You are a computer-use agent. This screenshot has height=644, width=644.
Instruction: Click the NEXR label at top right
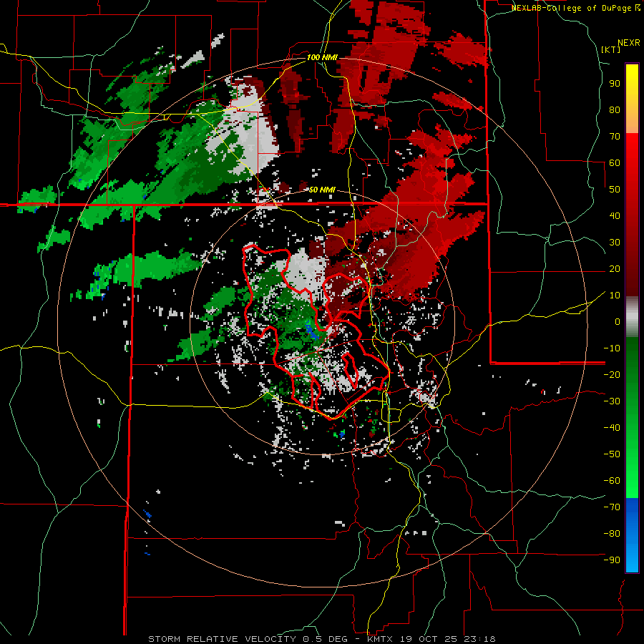628,43
